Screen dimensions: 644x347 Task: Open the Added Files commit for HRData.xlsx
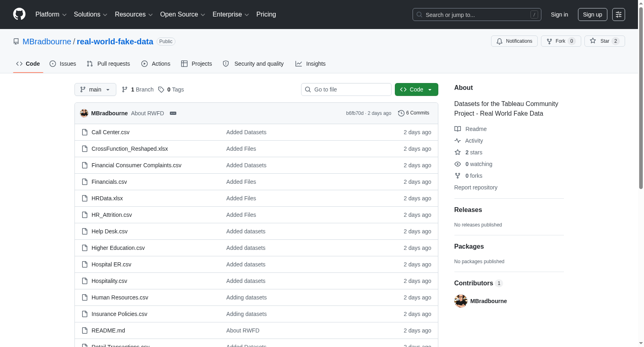[241, 198]
